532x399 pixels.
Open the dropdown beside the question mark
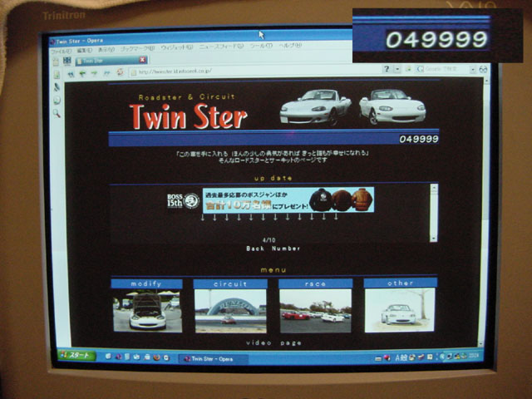click(x=397, y=69)
